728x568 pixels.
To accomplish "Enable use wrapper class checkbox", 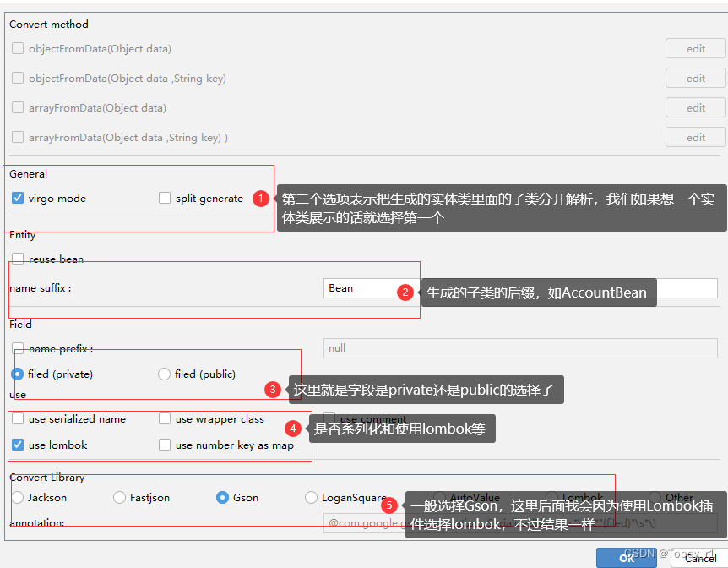I will pos(165,418).
